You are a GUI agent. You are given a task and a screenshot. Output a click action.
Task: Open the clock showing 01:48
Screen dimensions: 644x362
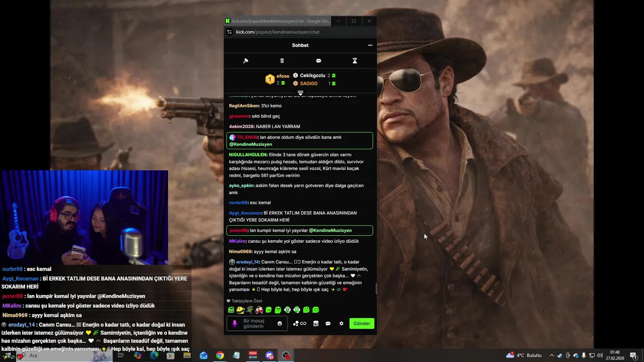pos(615,355)
